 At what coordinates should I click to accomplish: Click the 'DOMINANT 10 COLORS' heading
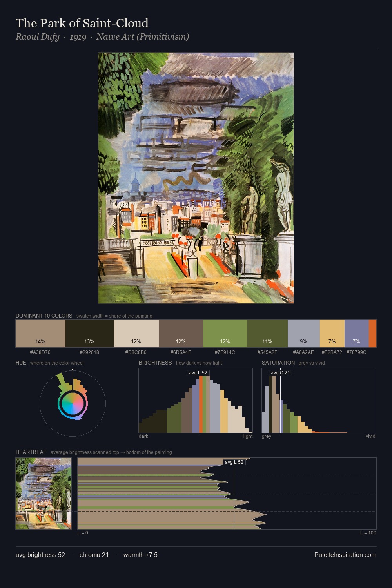[x=44, y=316]
